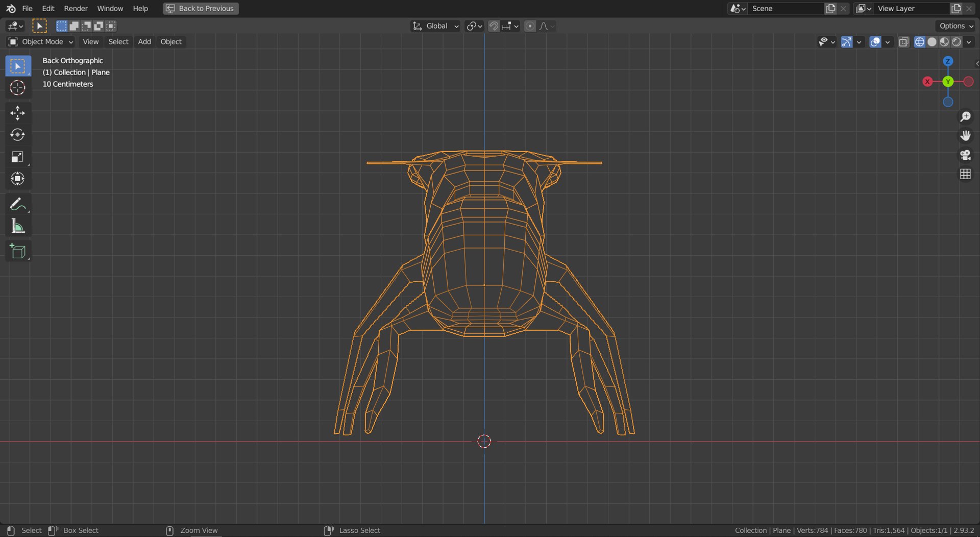Select the Scale tool
This screenshot has height=537, width=980.
tap(18, 157)
